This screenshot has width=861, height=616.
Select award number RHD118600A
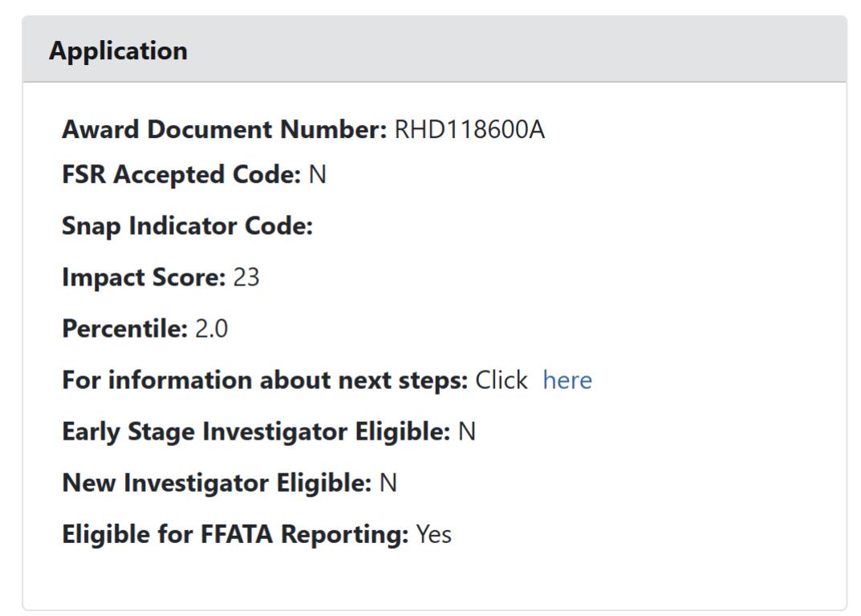coord(469,130)
